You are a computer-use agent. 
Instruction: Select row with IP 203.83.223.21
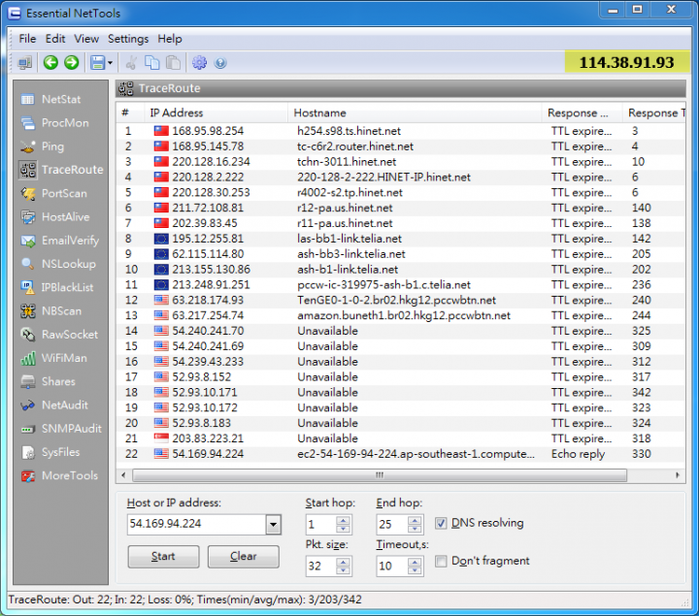[x=401, y=438]
